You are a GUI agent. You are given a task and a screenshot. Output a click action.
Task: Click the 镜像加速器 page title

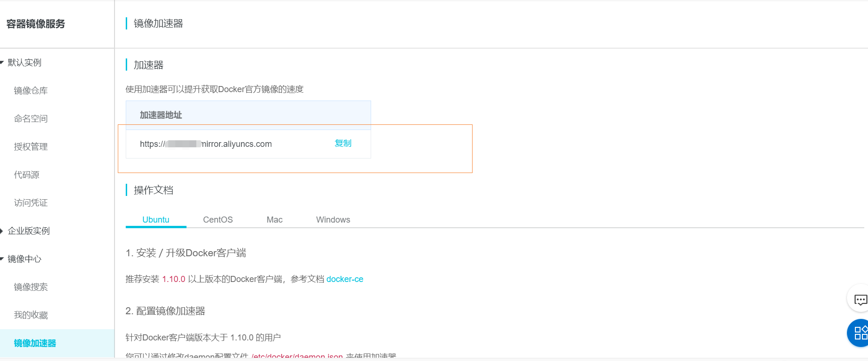158,23
